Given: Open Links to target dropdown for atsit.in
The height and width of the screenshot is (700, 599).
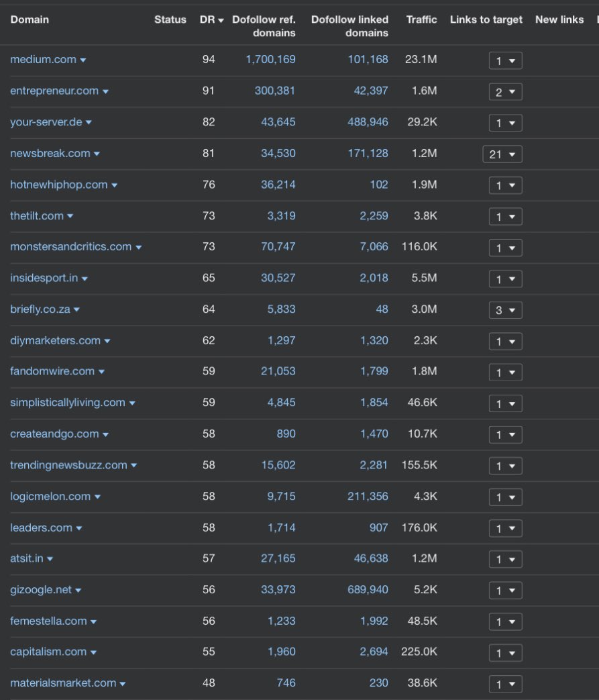Looking at the screenshot, I should point(506,559).
